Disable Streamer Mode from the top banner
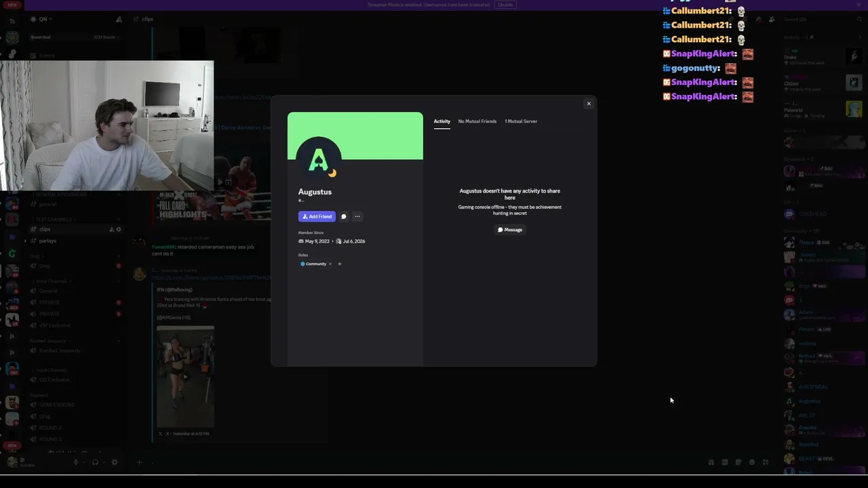This screenshot has height=488, width=868. click(505, 5)
